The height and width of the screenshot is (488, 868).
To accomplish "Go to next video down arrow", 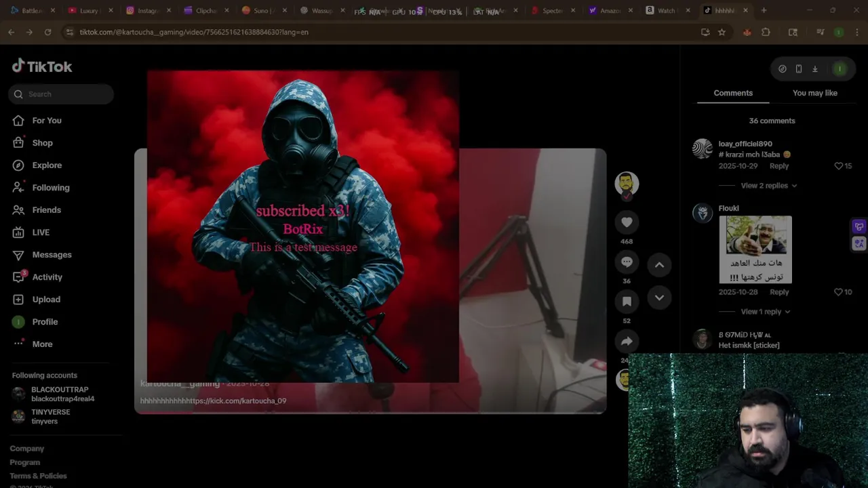I will [659, 298].
